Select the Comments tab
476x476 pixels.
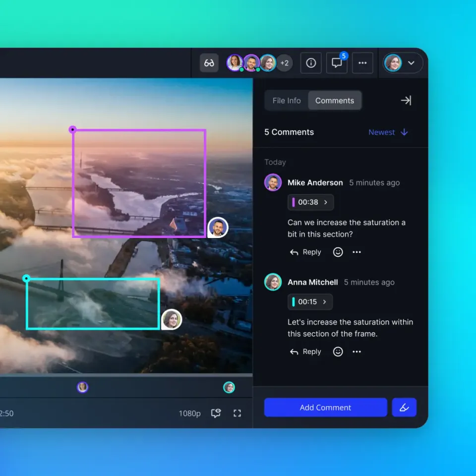(334, 100)
